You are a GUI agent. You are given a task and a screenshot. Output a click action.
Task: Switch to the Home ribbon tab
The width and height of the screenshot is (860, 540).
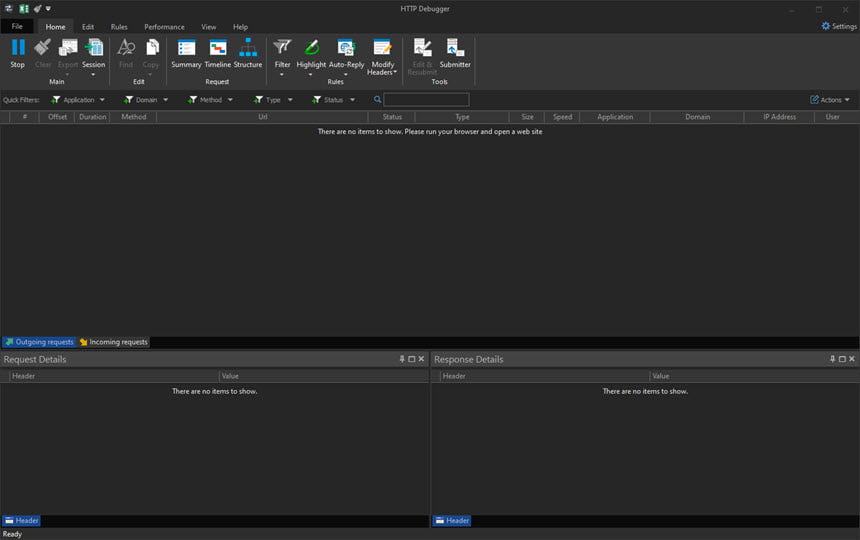pyautogui.click(x=55, y=26)
